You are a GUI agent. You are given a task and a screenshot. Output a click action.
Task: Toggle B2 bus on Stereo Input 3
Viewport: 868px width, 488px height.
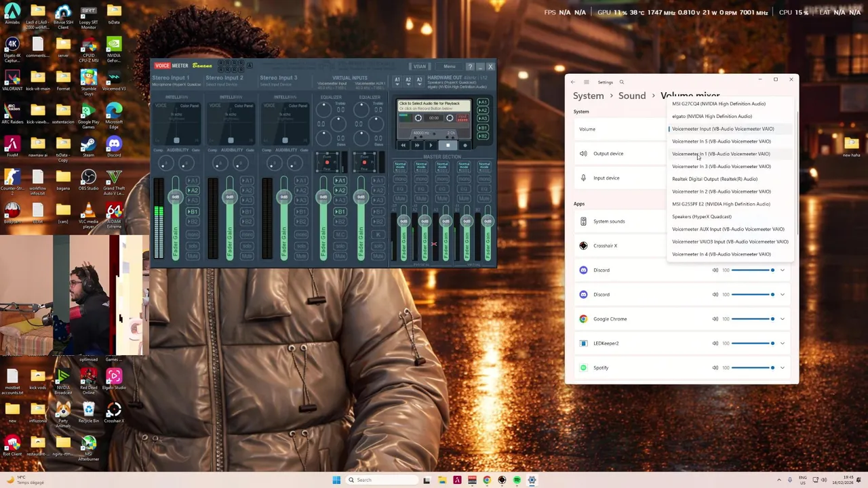coord(301,223)
